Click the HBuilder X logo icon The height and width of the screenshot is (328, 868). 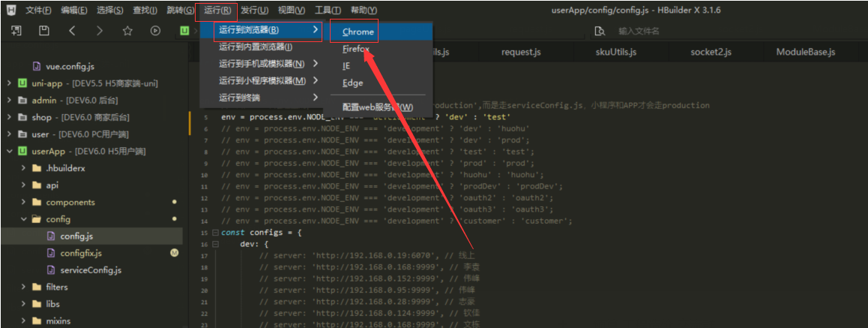click(11, 10)
